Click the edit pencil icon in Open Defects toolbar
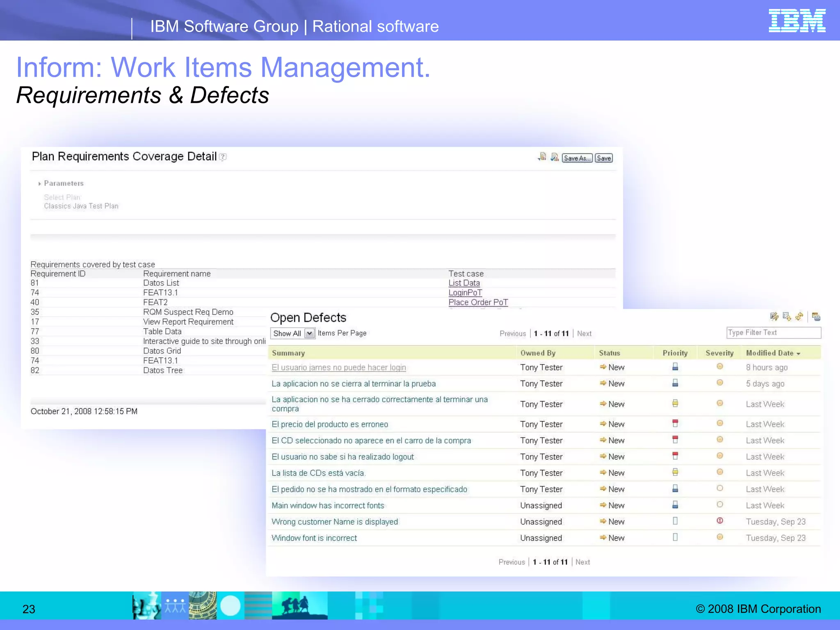The width and height of the screenshot is (840, 630). point(774,317)
